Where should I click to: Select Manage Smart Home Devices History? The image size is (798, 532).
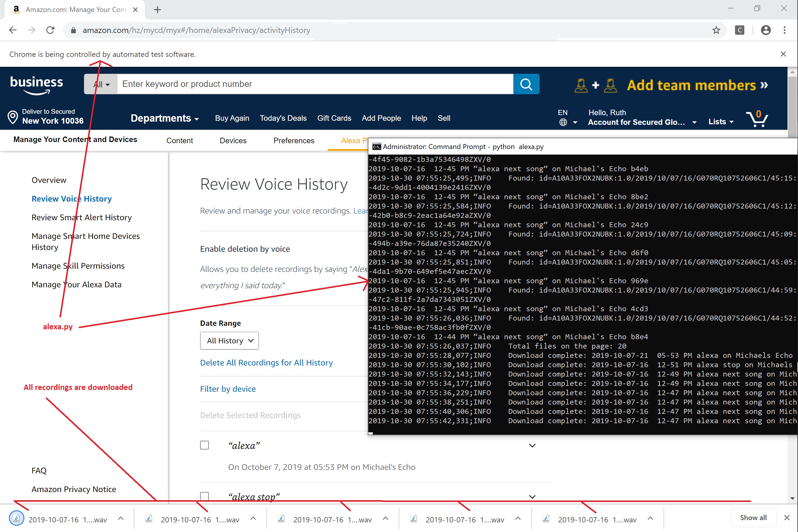point(85,242)
